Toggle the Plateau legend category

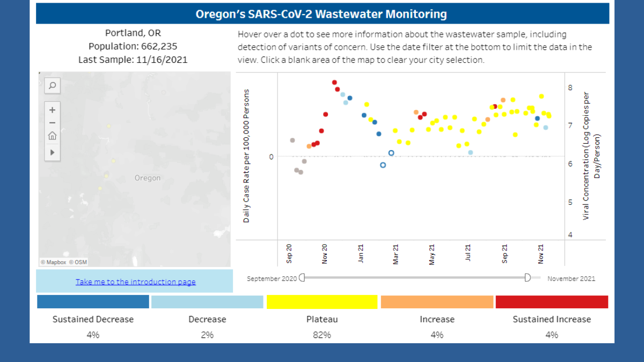322,302
